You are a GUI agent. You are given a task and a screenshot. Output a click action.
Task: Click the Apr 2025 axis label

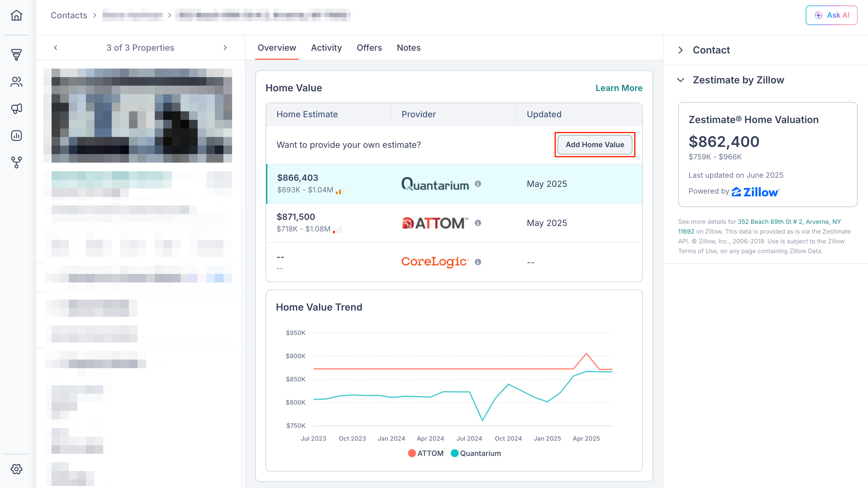586,439
